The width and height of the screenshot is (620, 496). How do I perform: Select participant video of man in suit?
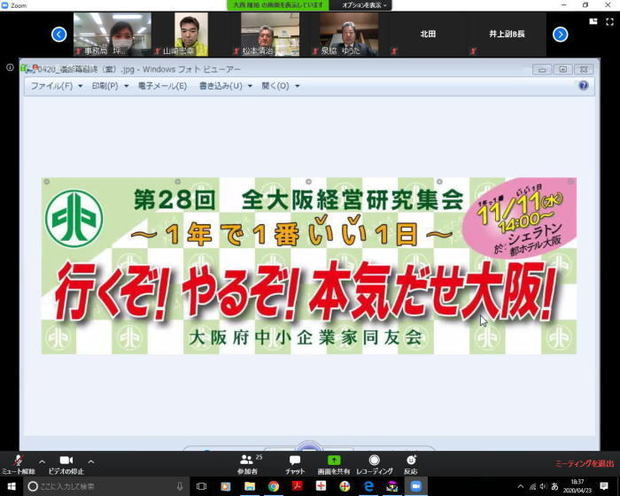(x=349, y=34)
